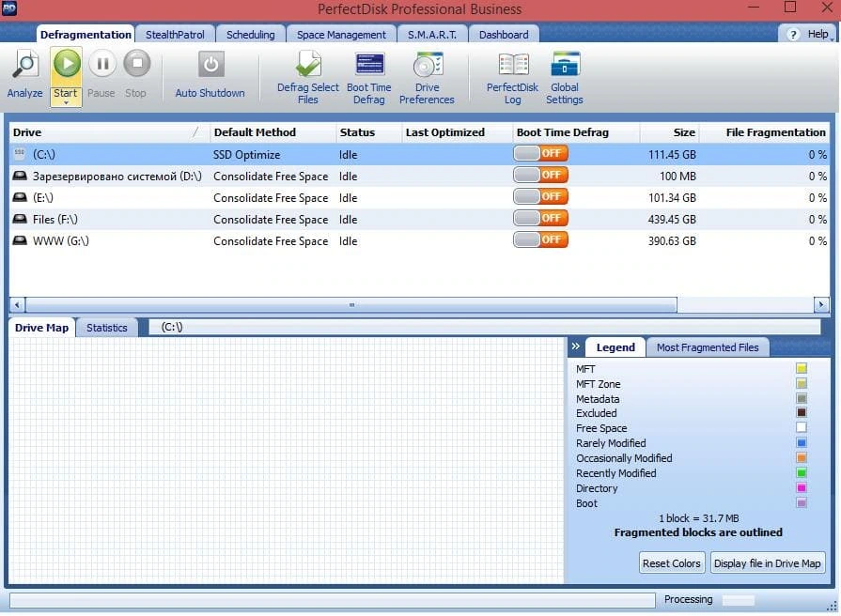Click Display file in Drive Map button
The width and height of the screenshot is (841, 616).
(x=767, y=563)
